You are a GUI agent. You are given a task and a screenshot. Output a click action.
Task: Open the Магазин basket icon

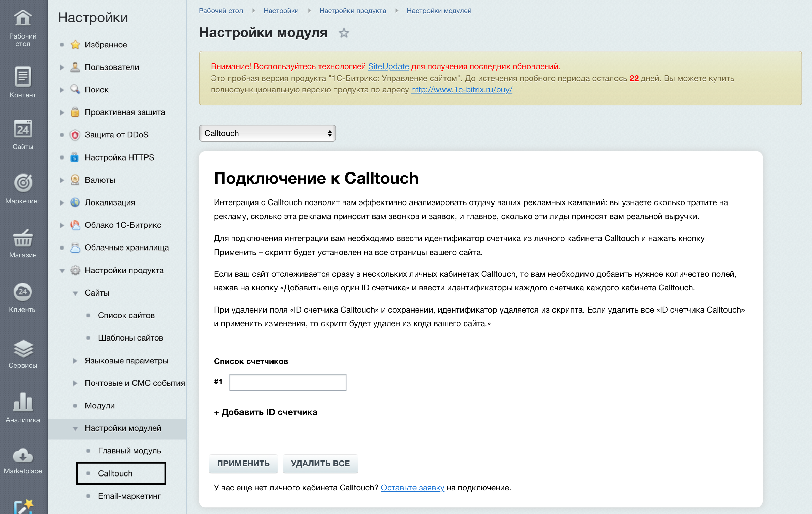click(x=23, y=238)
